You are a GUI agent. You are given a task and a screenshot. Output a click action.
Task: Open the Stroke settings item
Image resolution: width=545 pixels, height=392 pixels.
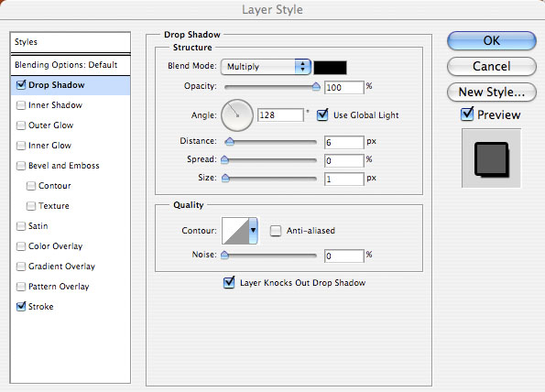pyautogui.click(x=40, y=307)
